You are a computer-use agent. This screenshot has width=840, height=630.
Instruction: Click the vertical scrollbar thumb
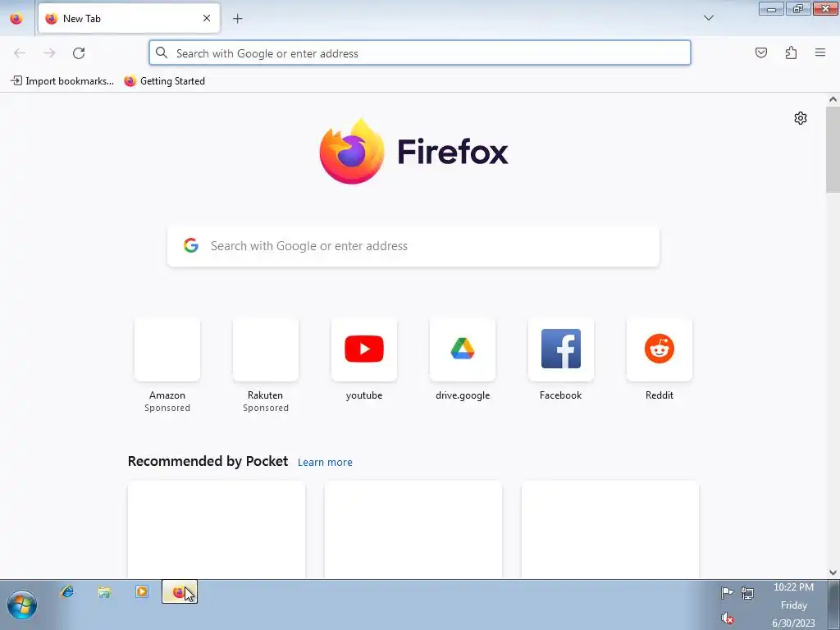click(x=833, y=149)
